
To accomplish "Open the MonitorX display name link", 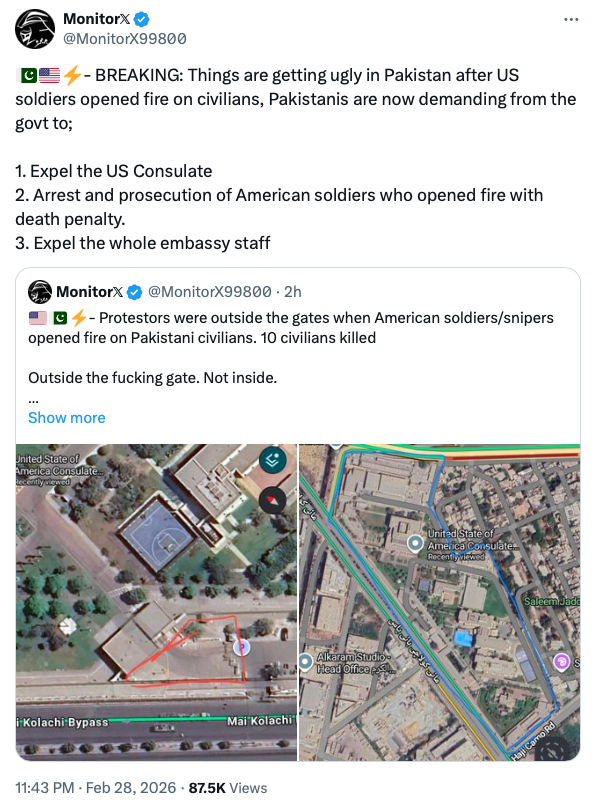I will [97, 19].
